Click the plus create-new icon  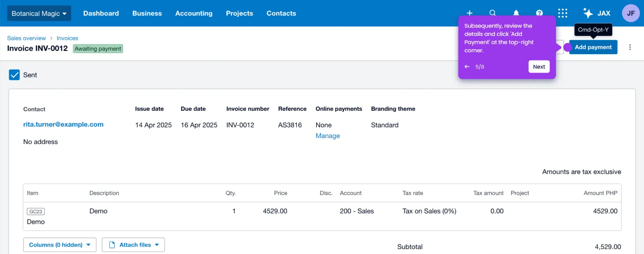470,13
